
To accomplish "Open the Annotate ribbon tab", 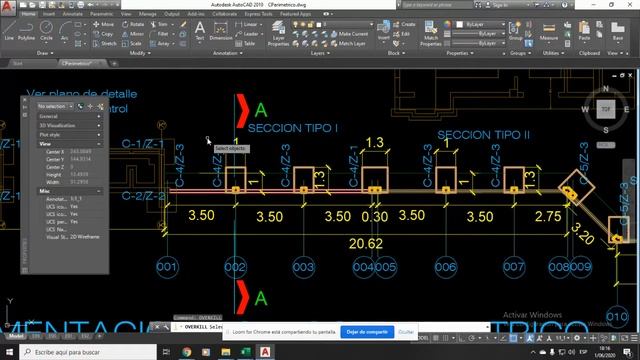I will tap(72, 14).
